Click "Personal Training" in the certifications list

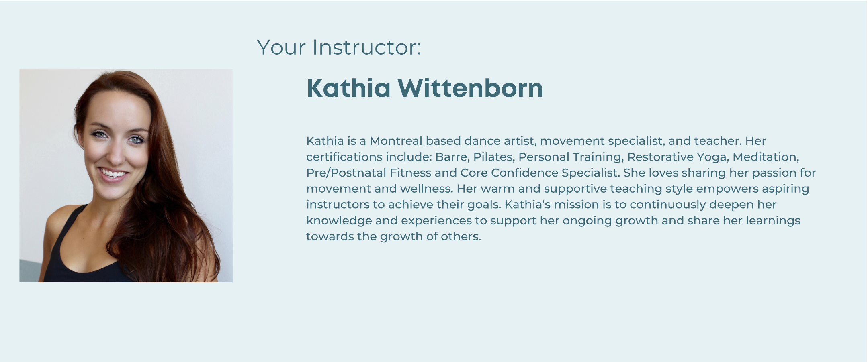570,157
